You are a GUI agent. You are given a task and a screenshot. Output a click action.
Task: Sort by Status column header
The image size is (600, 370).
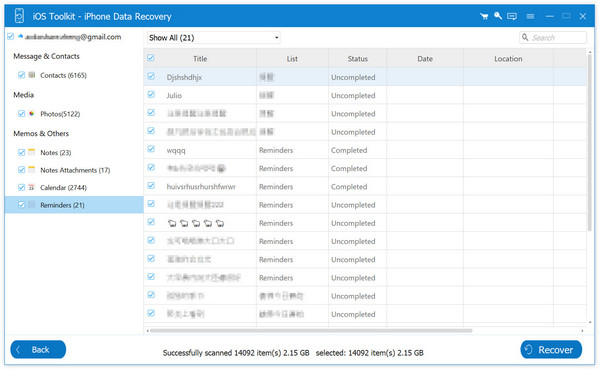357,59
